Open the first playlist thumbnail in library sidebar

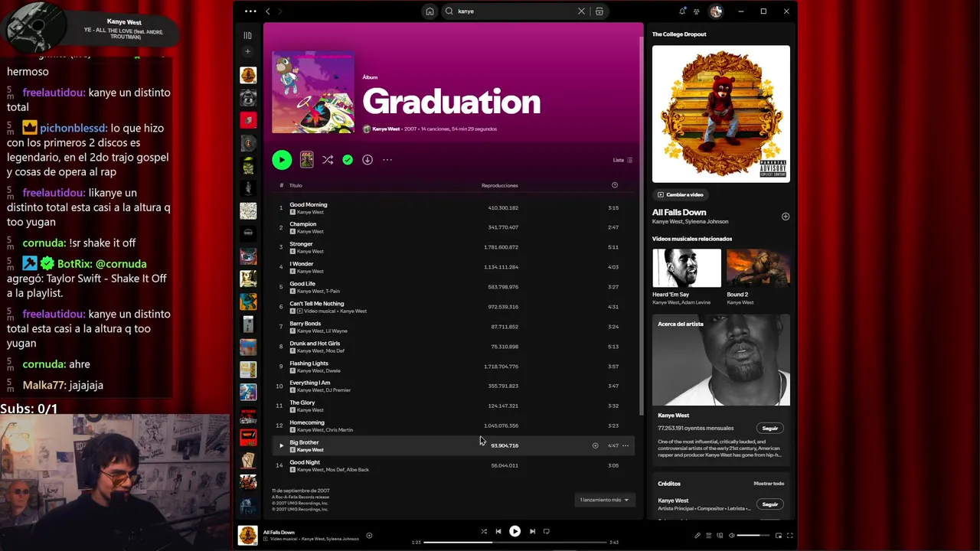click(248, 75)
